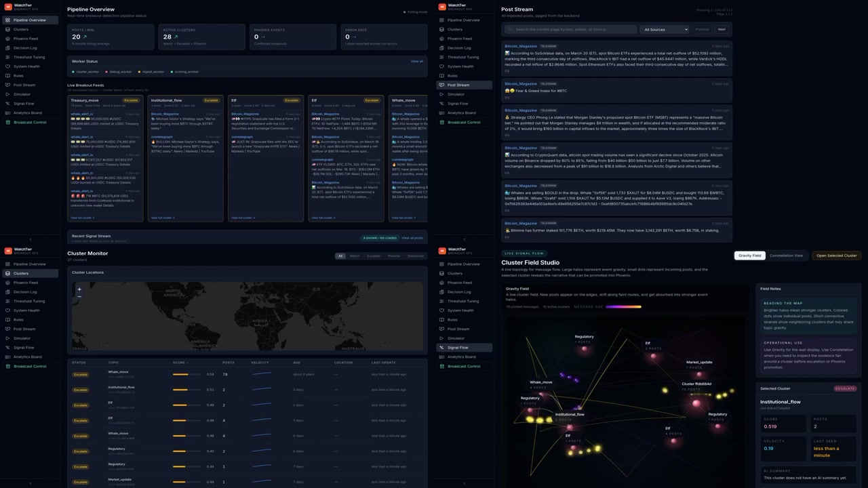
Task: Open the All Sources dropdown
Action: (x=665, y=30)
